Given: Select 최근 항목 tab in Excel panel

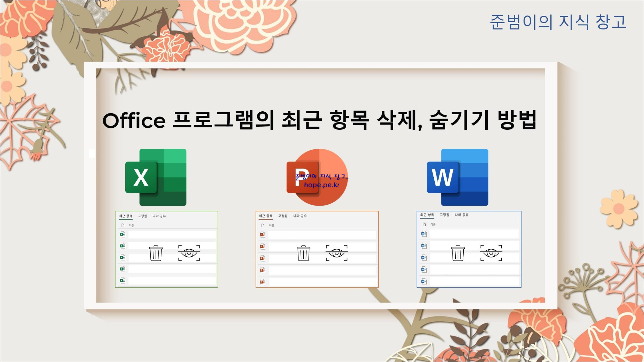Looking at the screenshot, I should [126, 216].
